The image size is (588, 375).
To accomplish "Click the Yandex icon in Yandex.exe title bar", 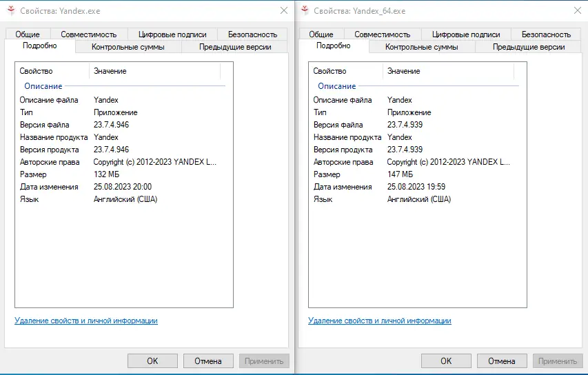I will pos(10,11).
